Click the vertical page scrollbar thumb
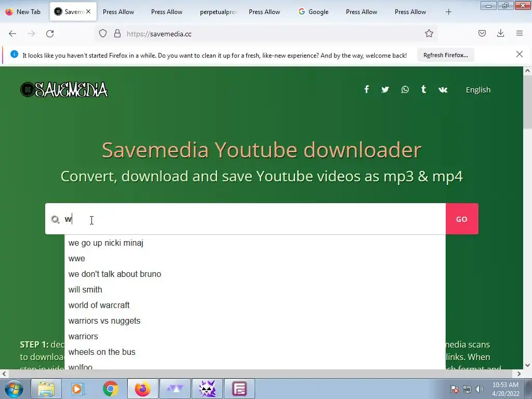Viewport: 532px width, 399px height. click(527, 102)
